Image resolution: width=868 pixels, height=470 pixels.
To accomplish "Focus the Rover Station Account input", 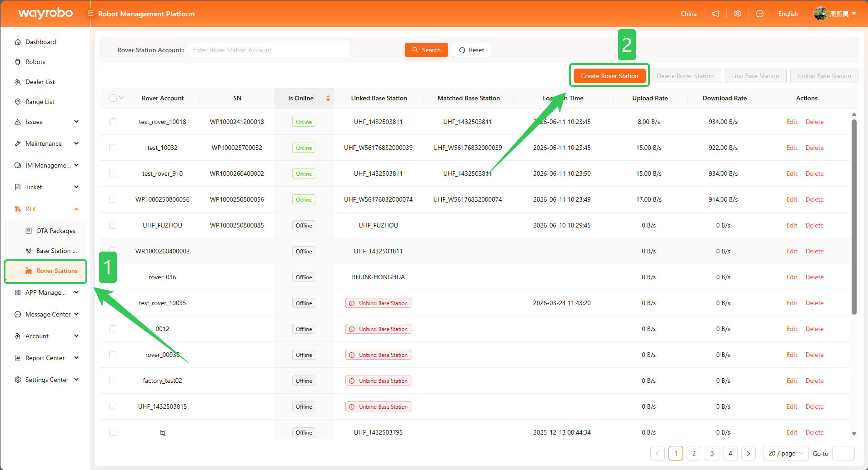I will coord(269,50).
